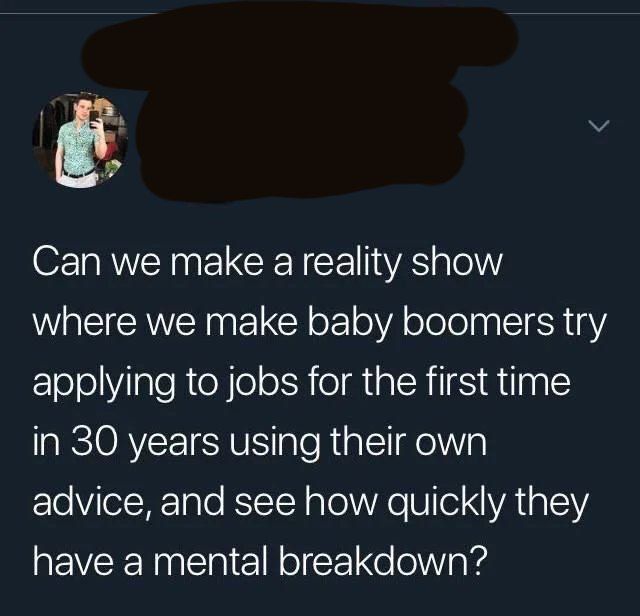Click the word "quickly" in the tweet
Image resolution: width=640 pixels, height=616 pixels.
click(x=445, y=503)
